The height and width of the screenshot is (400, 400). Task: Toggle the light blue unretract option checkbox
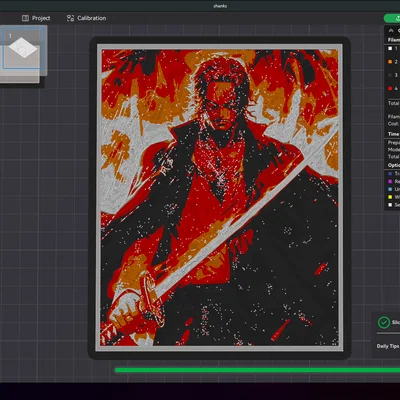(390, 189)
